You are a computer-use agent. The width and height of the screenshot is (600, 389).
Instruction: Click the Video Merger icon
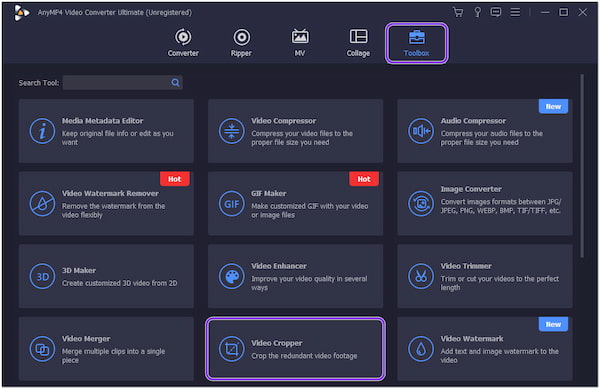42,349
